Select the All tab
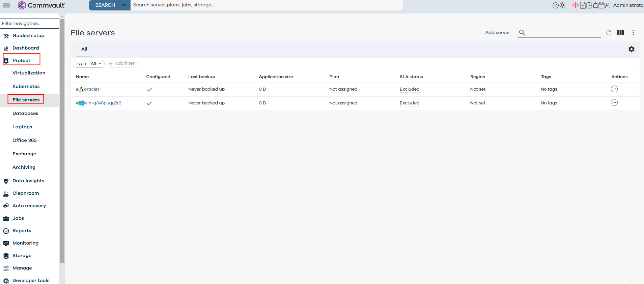This screenshot has width=644, height=284. [84, 49]
